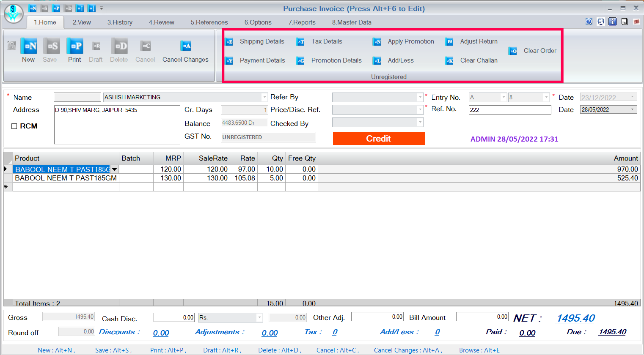Toggle the RCM checkbox
Viewport: 644px width, 355px height.
pos(14,126)
